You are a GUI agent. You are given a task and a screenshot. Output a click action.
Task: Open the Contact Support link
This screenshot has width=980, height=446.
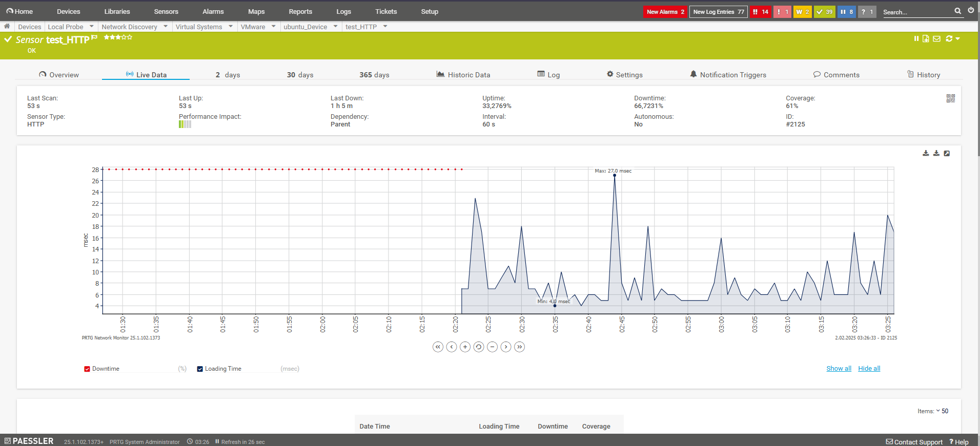click(914, 442)
